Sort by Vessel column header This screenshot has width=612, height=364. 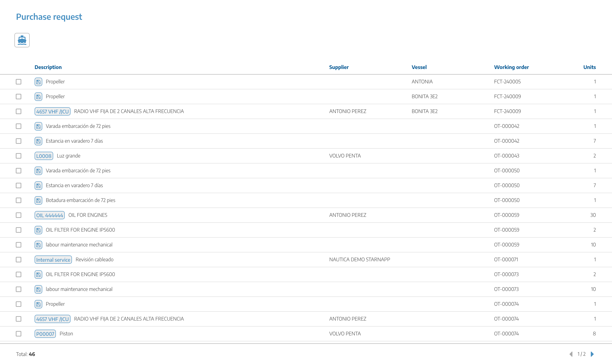point(419,67)
